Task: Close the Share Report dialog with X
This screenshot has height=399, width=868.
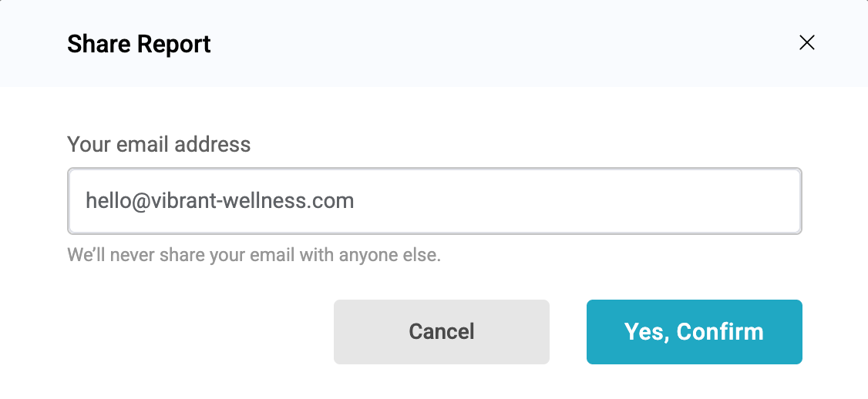Action: [807, 42]
